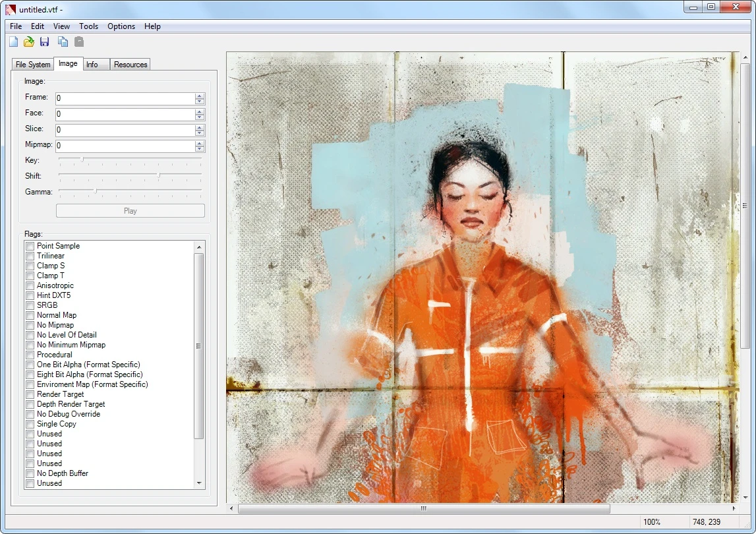Open the View menu
The height and width of the screenshot is (534, 756).
(61, 26)
